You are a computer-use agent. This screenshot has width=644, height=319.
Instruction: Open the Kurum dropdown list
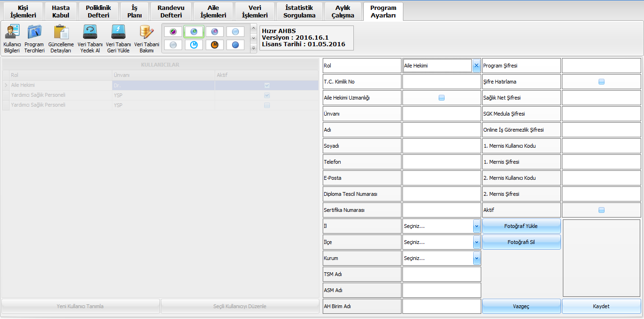coord(476,258)
